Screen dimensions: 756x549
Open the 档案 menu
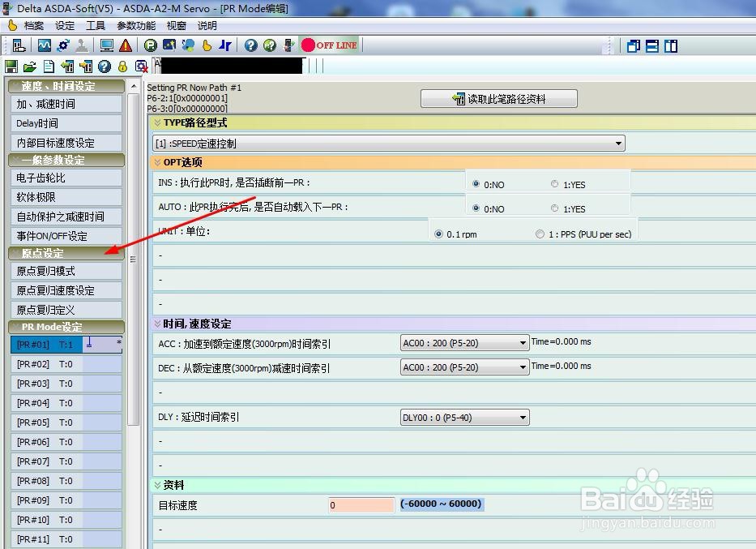[x=34, y=26]
